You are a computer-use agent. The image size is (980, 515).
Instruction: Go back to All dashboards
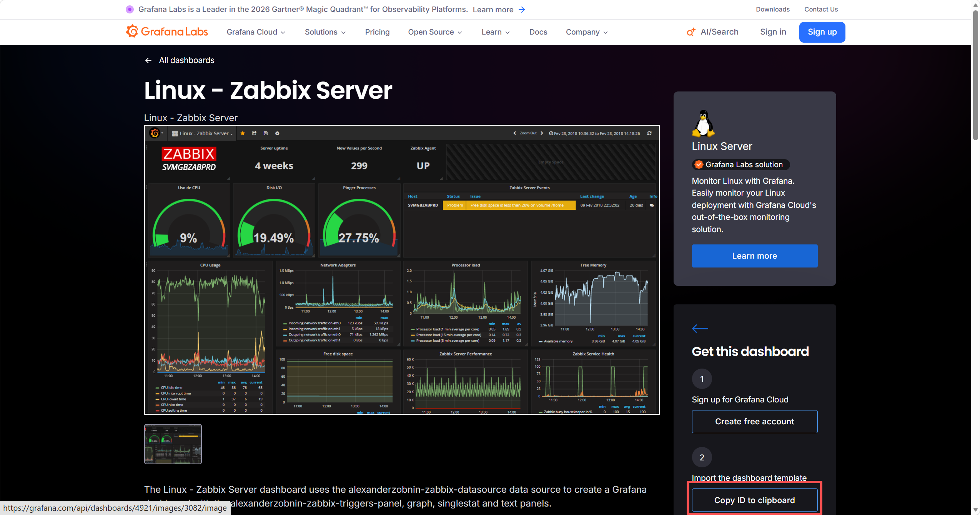tap(187, 60)
